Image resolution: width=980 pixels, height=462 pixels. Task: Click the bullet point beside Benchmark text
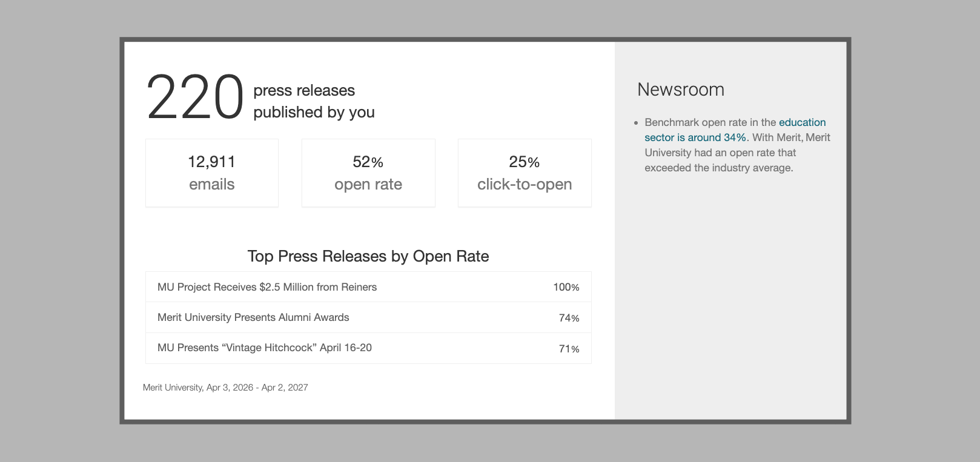(x=636, y=123)
